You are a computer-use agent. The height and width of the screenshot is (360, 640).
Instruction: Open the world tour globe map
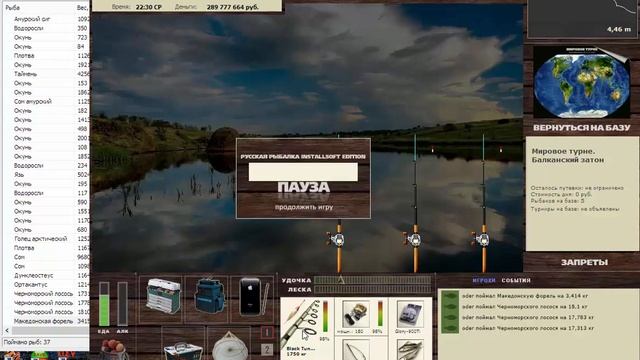click(x=581, y=83)
